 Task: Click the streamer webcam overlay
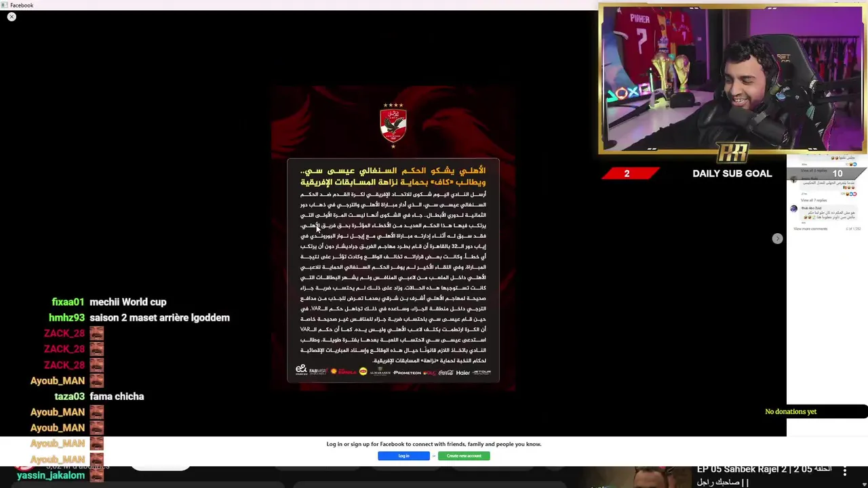(732, 79)
